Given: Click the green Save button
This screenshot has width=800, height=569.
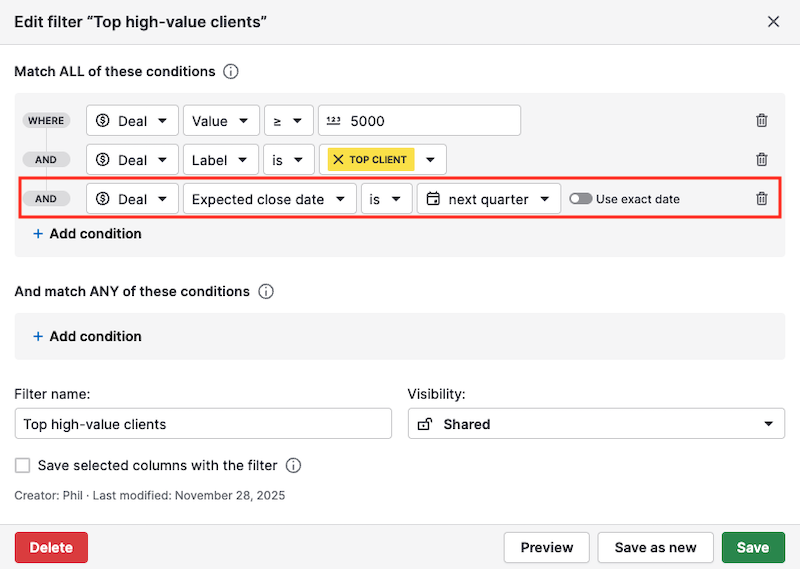Looking at the screenshot, I should 752,547.
